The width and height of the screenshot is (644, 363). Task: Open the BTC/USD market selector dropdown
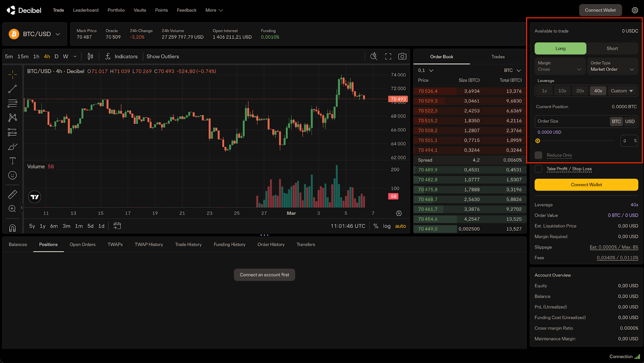(35, 34)
